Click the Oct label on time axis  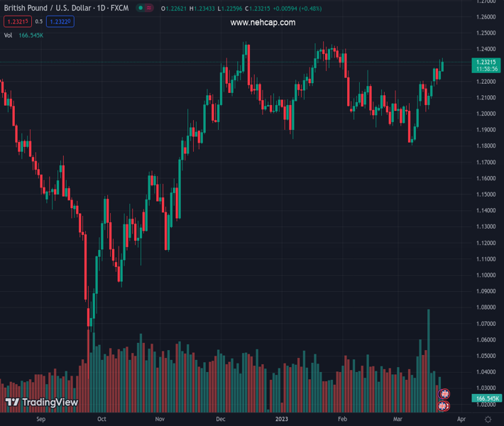[102, 419]
